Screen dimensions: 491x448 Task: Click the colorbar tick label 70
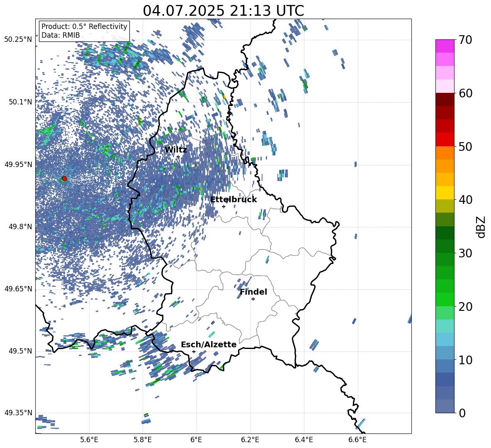(x=465, y=40)
